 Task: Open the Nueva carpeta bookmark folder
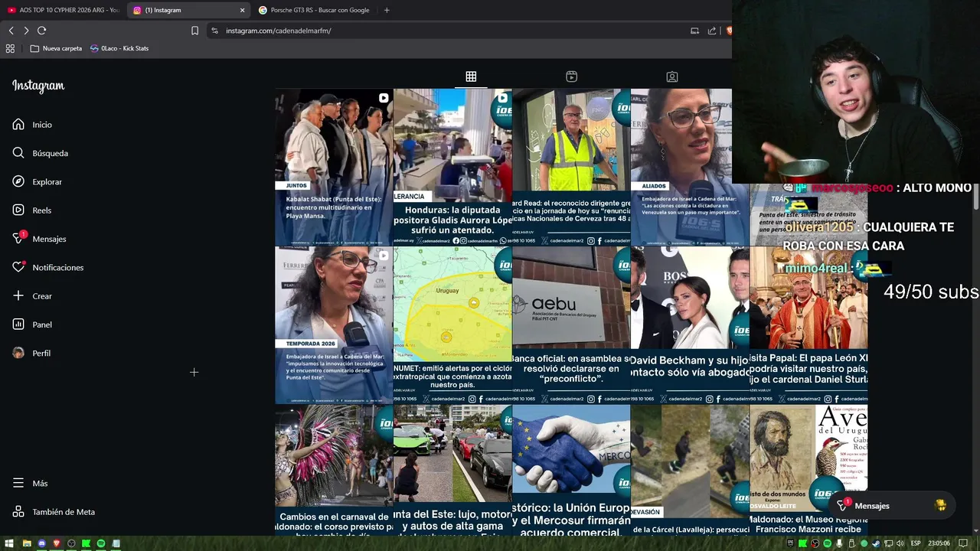tap(56, 48)
